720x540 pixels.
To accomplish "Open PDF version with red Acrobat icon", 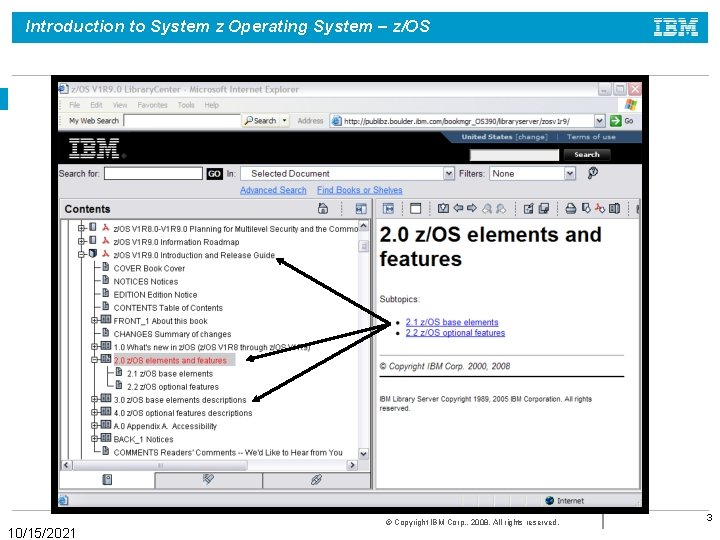I will coord(600,208).
